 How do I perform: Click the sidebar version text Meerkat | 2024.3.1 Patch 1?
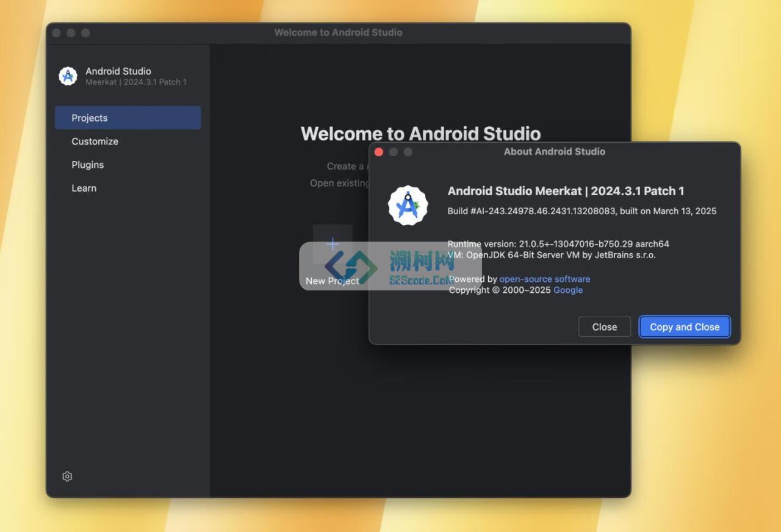tap(136, 82)
